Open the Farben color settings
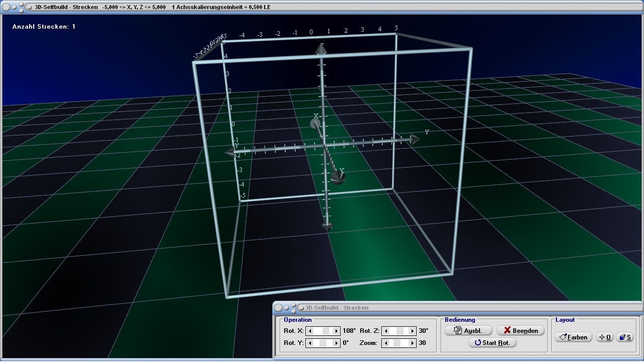Image resolution: width=644 pixels, height=362 pixels. (x=573, y=337)
